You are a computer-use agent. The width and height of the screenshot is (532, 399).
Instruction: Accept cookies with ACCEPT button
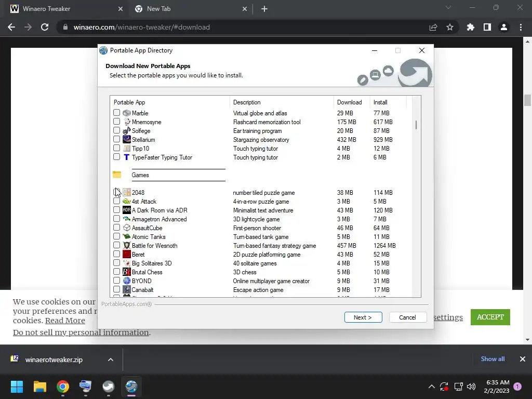(x=490, y=317)
